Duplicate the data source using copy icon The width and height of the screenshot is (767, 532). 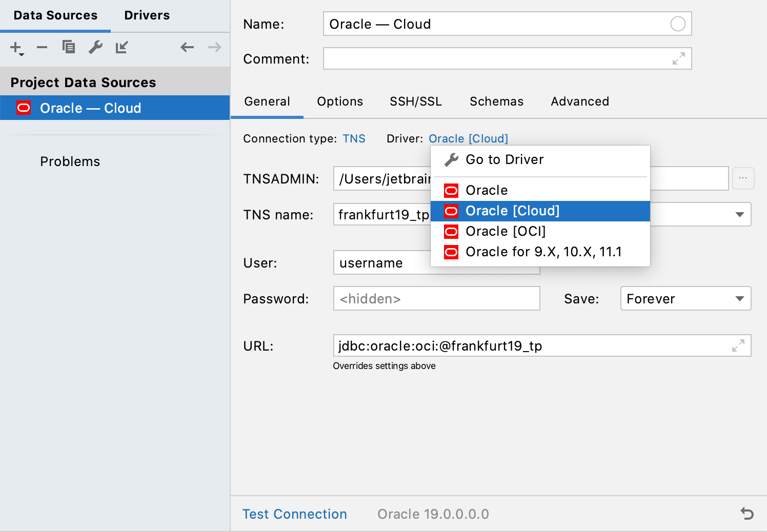point(69,47)
